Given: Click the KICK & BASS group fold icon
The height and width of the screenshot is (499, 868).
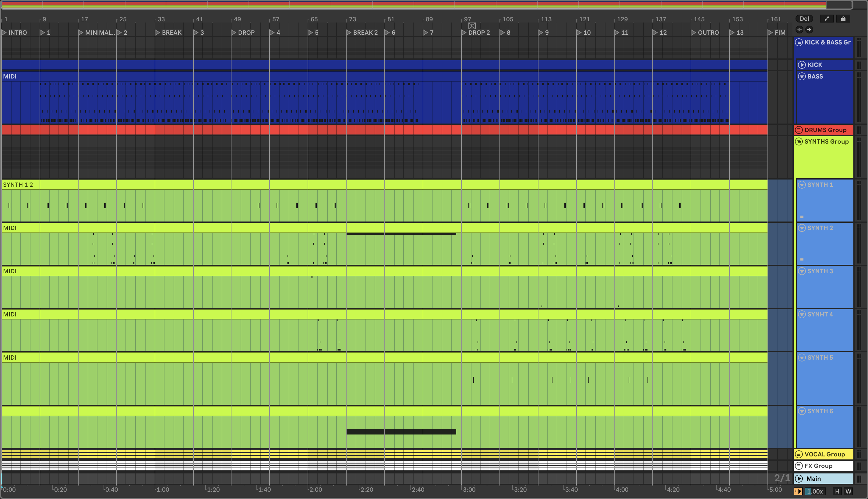Looking at the screenshot, I should pos(799,42).
